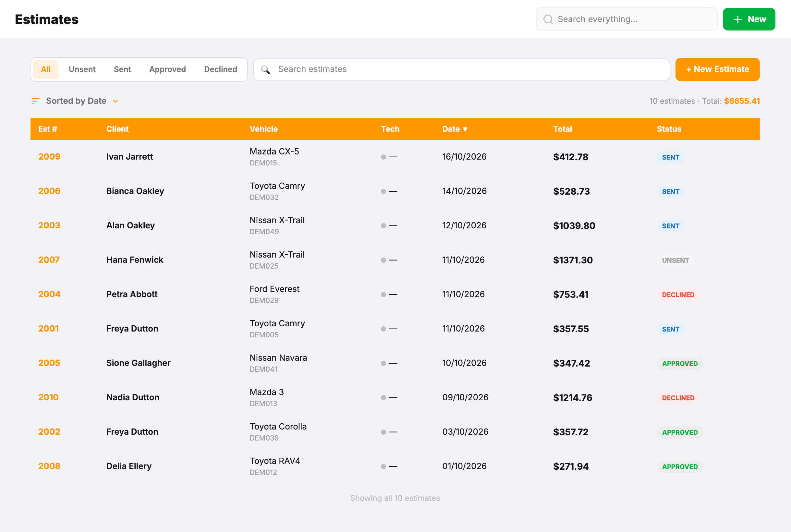Open estimate number 2010
Screen dimensions: 791x532
click(x=48, y=397)
